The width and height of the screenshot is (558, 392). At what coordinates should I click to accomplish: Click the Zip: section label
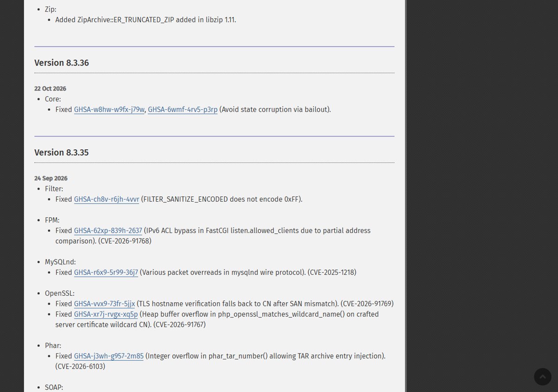tap(51, 9)
